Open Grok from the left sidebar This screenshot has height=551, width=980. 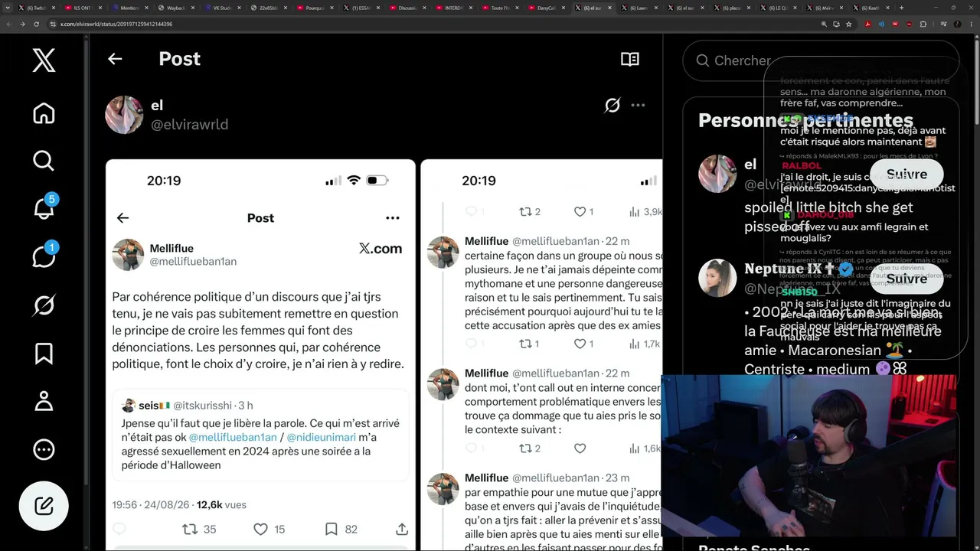click(44, 305)
